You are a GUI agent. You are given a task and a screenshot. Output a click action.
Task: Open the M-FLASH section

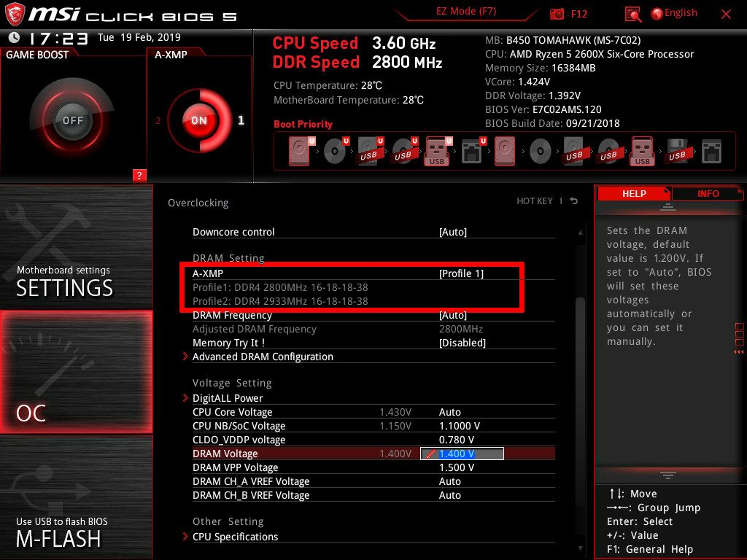pyautogui.click(x=76, y=530)
